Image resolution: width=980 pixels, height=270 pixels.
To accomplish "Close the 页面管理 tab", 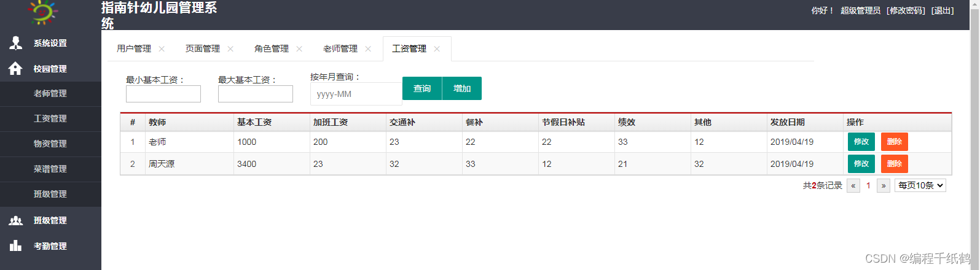I will [230, 49].
